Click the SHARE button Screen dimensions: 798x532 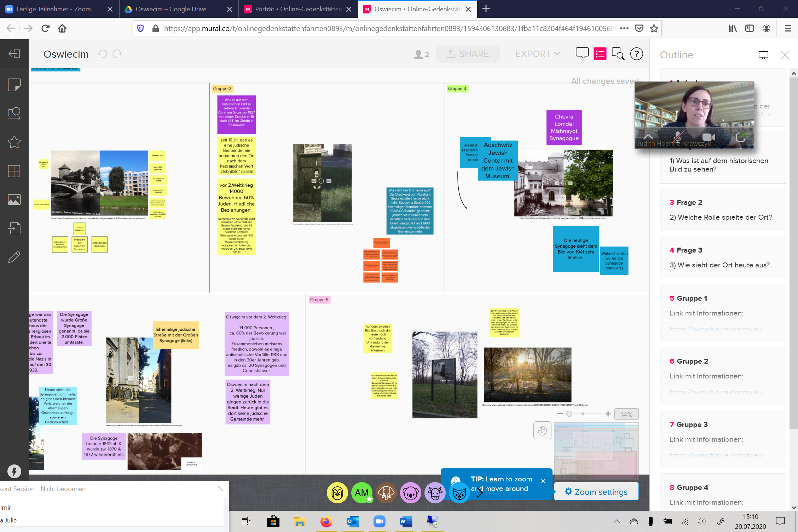468,54
